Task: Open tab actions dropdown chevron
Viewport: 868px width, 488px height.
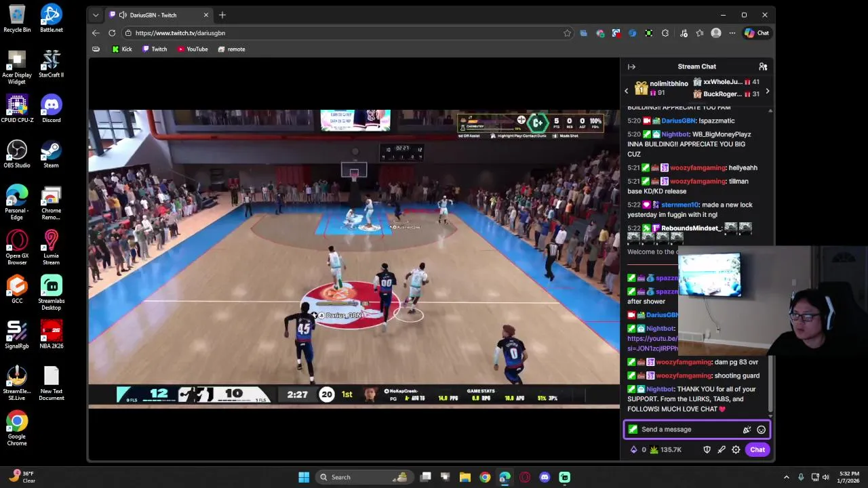Action: coord(96,15)
